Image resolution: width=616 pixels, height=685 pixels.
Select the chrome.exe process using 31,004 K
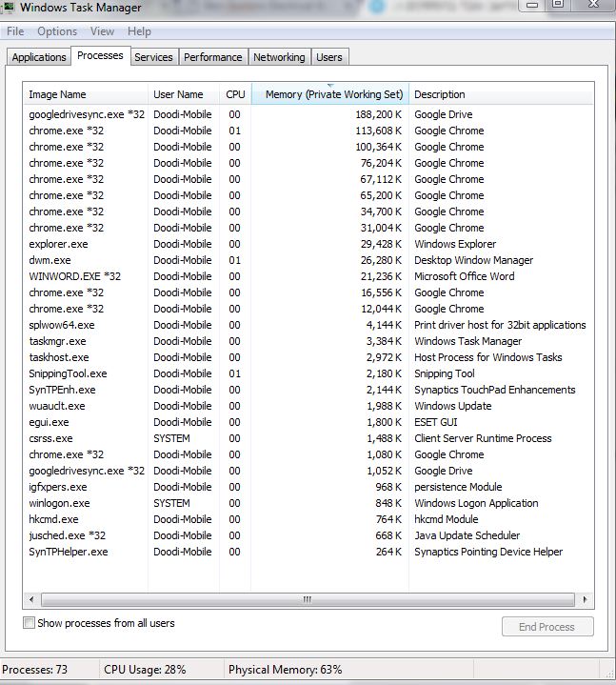(x=308, y=228)
